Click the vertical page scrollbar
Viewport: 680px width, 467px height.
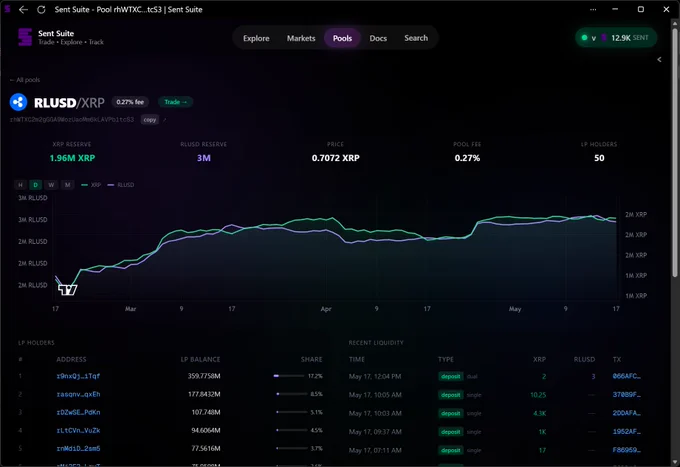click(674, 152)
